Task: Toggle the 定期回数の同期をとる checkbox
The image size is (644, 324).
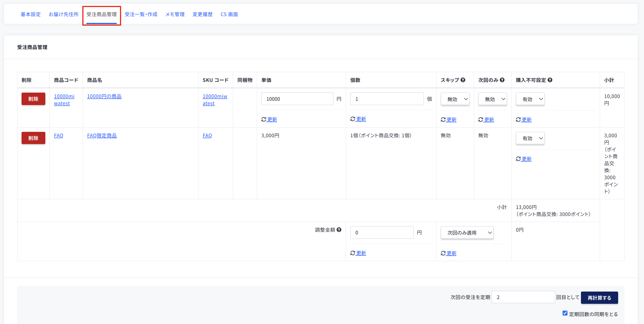Action: tap(565, 313)
